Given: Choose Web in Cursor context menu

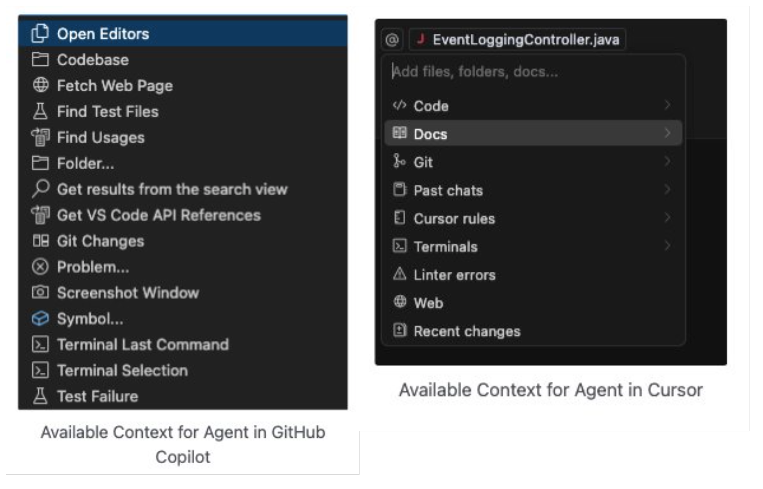Looking at the screenshot, I should tap(533, 303).
